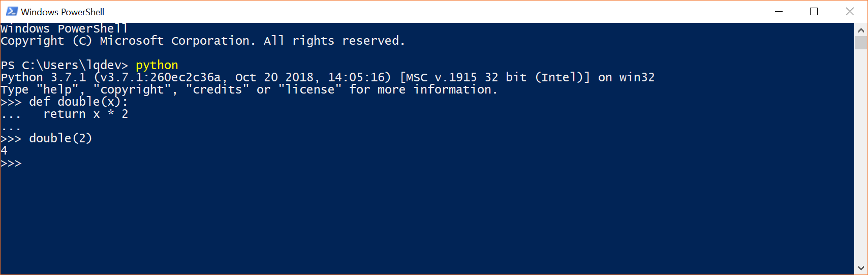Click the output value "4"
The width and height of the screenshot is (868, 275).
[x=4, y=150]
